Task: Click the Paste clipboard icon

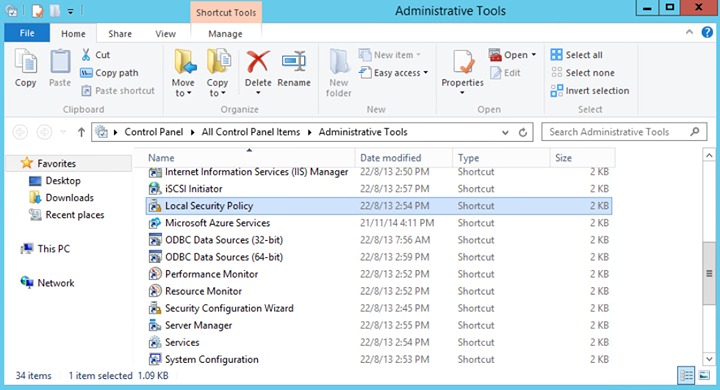Action: [x=60, y=62]
